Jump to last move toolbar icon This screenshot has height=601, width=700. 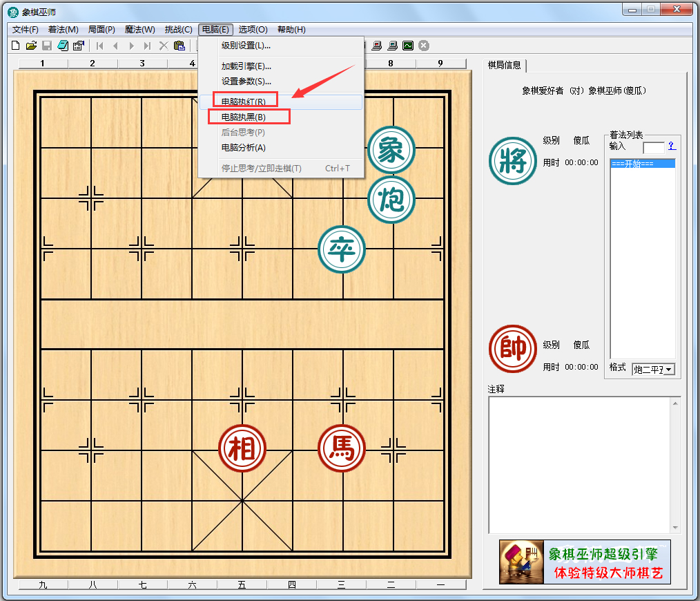coord(147,46)
